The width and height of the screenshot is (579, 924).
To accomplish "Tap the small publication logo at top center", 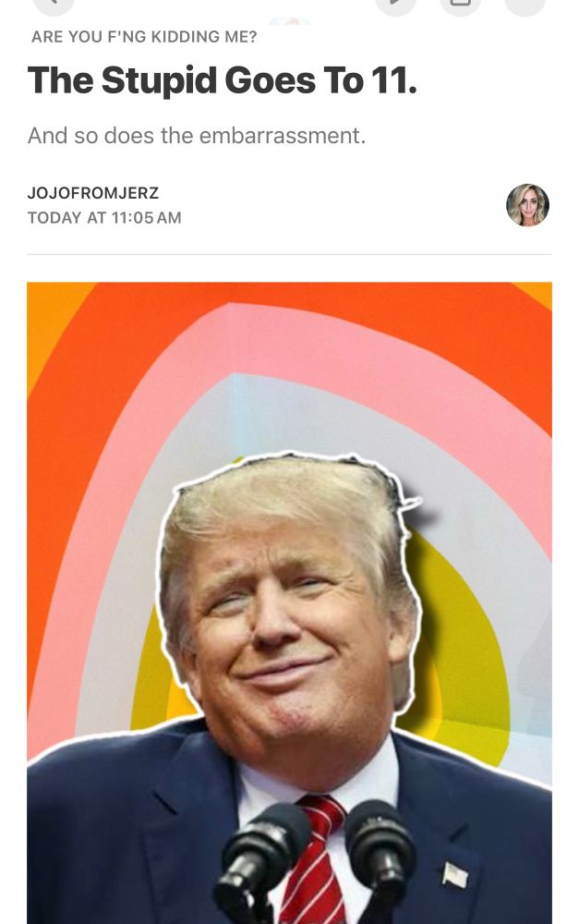I will pos(289,21).
